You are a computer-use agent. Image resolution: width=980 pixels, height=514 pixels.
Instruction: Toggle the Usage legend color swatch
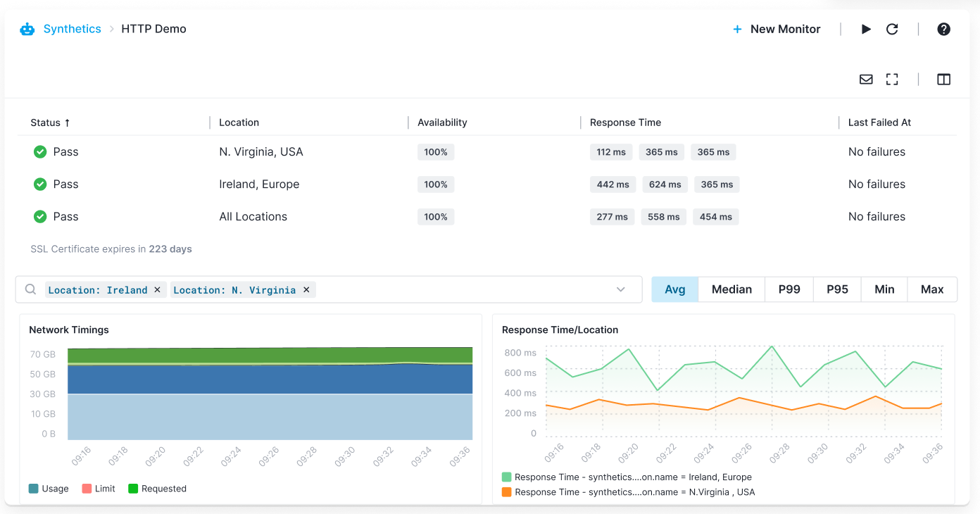tap(34, 489)
